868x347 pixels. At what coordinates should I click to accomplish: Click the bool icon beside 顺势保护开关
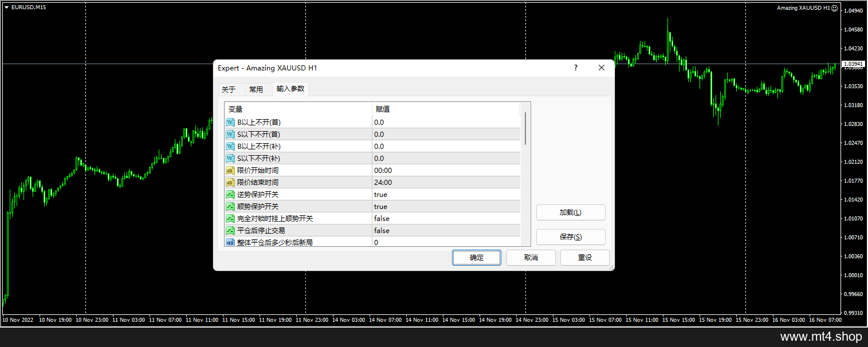pyautogui.click(x=230, y=206)
